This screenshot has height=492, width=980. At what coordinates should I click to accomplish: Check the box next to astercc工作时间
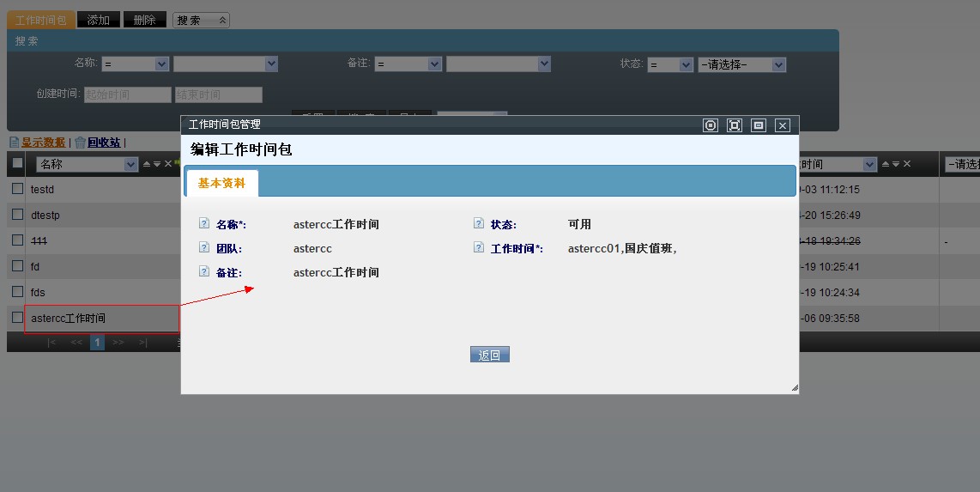[17, 318]
